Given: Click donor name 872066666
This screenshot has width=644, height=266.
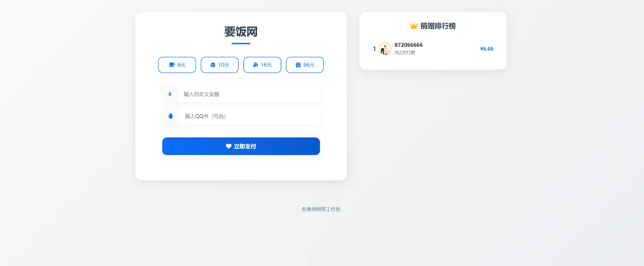Looking at the screenshot, I should click(x=408, y=45).
